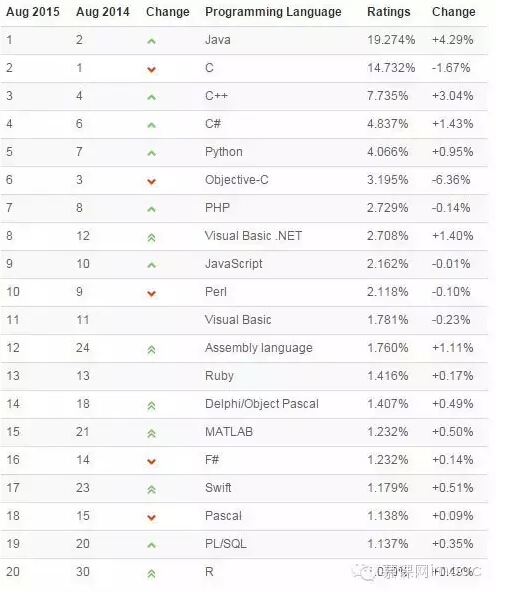Click the Aug 2014 column header

(x=103, y=12)
